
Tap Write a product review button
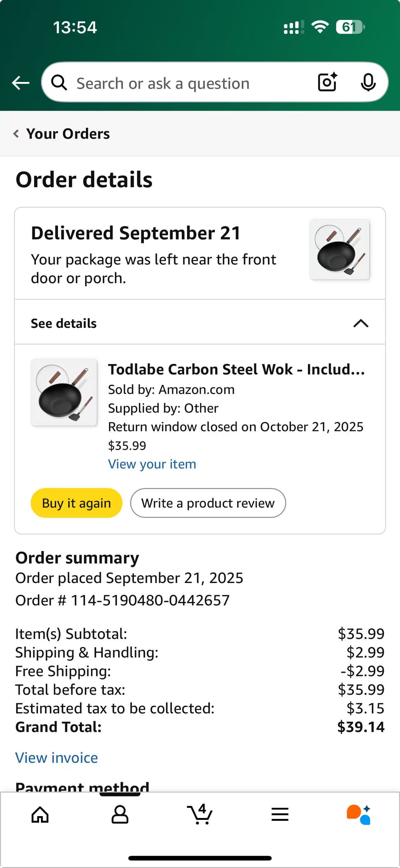click(x=208, y=503)
